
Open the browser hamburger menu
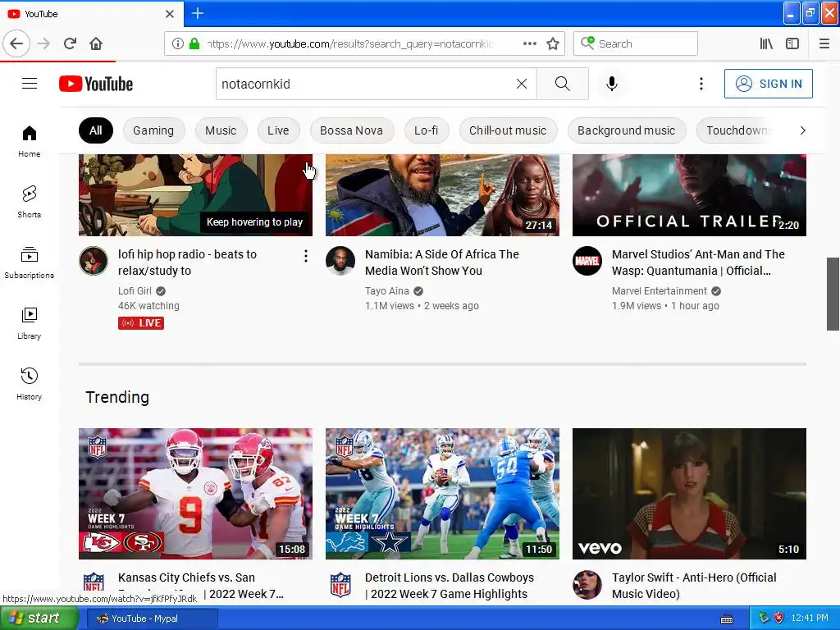[824, 43]
